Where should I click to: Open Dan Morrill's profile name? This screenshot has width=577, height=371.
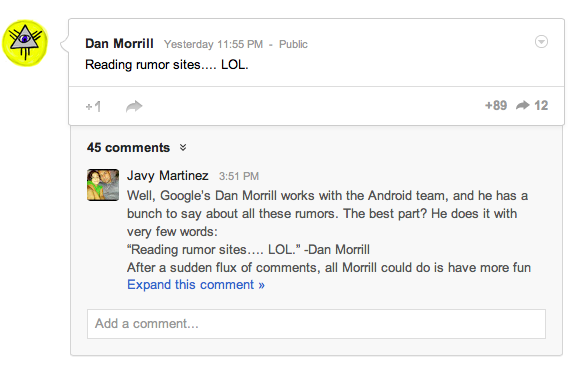tap(119, 43)
